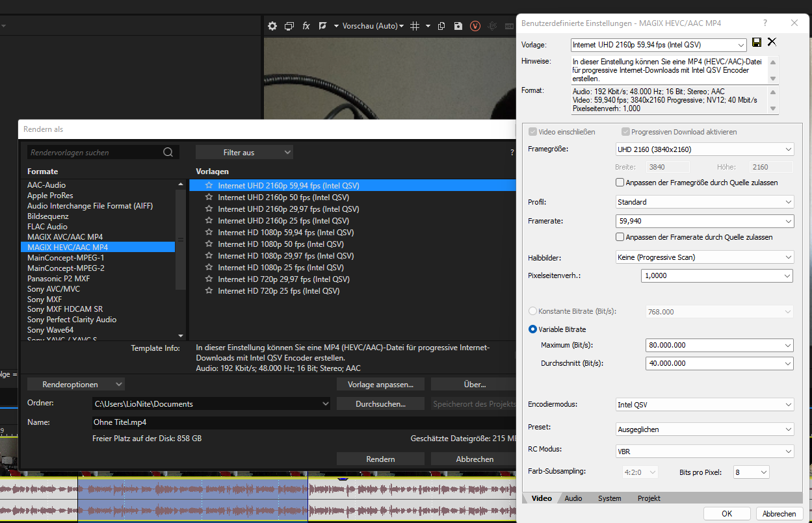Viewport: 812px width, 523px height.
Task: Open the Preset dropdown showing Ausgeglichen
Action: coord(705,429)
